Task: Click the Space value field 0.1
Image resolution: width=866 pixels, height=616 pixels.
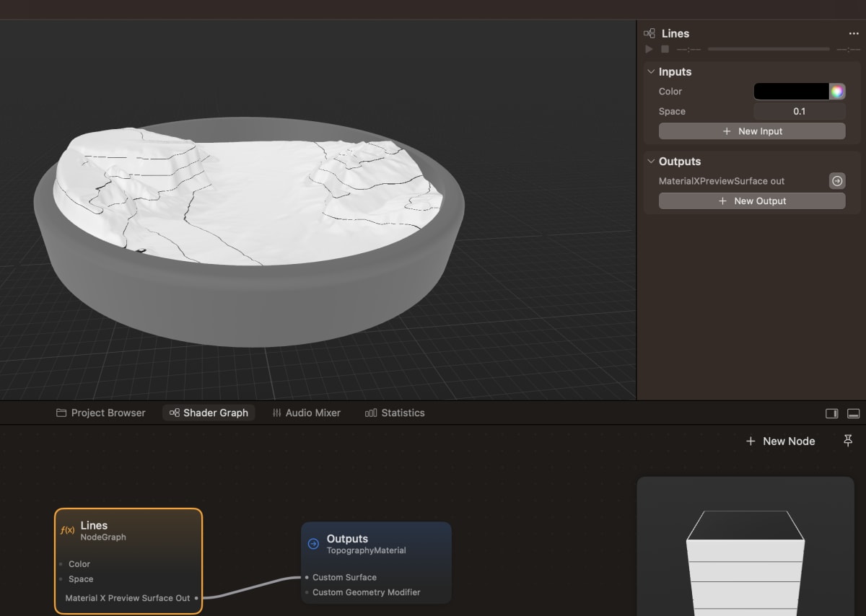Action: tap(799, 112)
